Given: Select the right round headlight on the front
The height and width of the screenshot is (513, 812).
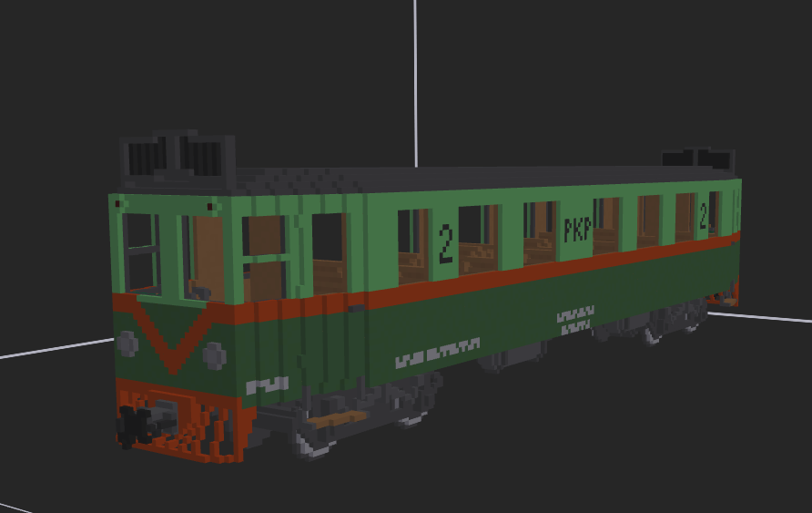Looking at the screenshot, I should click(215, 354).
